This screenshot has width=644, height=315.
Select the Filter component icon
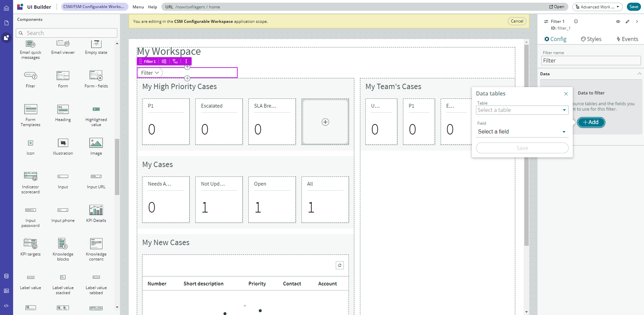pyautogui.click(x=30, y=76)
